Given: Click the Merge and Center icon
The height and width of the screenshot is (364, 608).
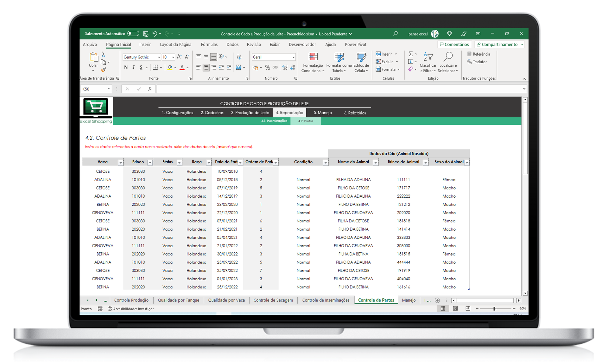Looking at the screenshot, I should point(239,67).
